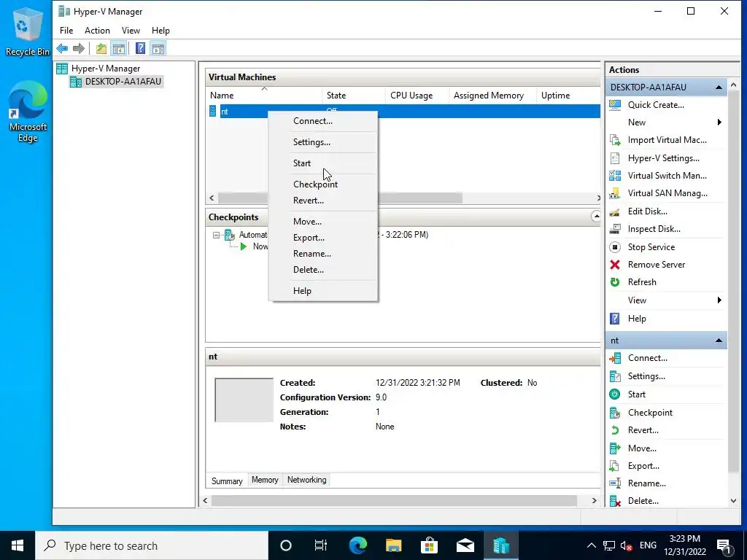Collapse the Checkpoints pane chevron
Viewport: 747px width, 560px height.
[x=596, y=217]
